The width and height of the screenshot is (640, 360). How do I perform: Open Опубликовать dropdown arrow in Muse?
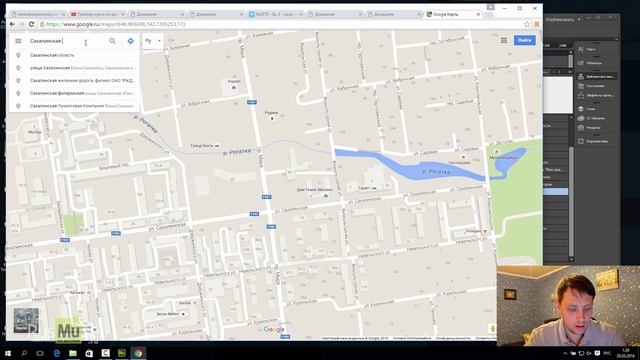coord(579,20)
